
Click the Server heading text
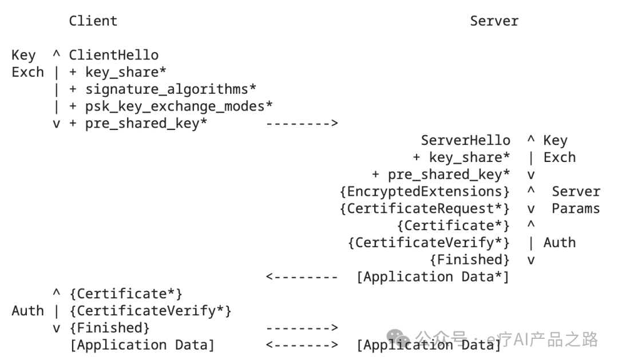tap(494, 21)
